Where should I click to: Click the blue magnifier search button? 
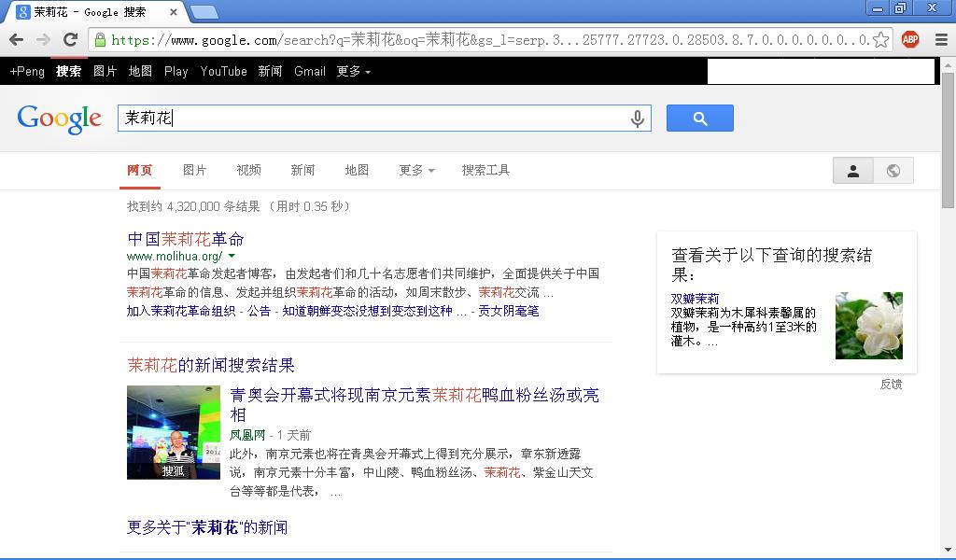[700, 119]
